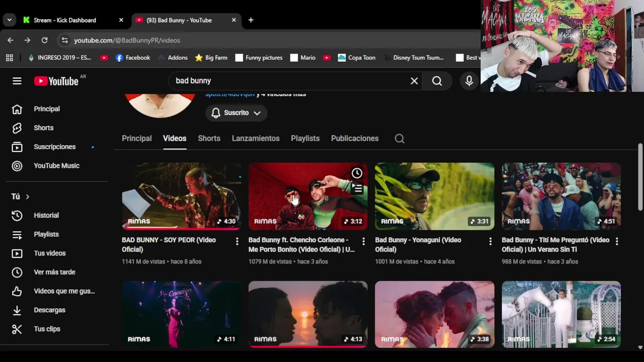The width and height of the screenshot is (644, 362).
Task: Expand the tab search dropdown
Action: pyautogui.click(x=9, y=20)
